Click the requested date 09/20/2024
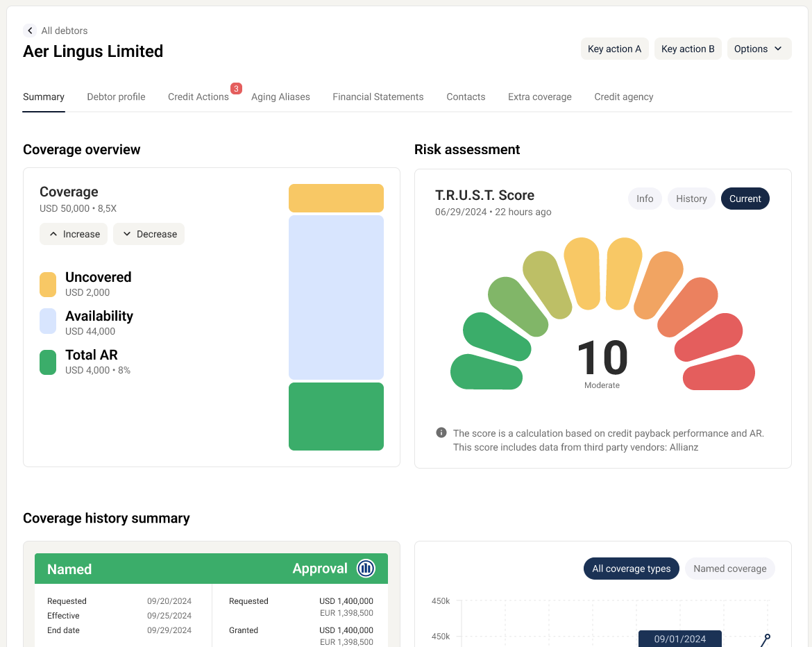Viewport: 812px width, 647px height. 169,601
